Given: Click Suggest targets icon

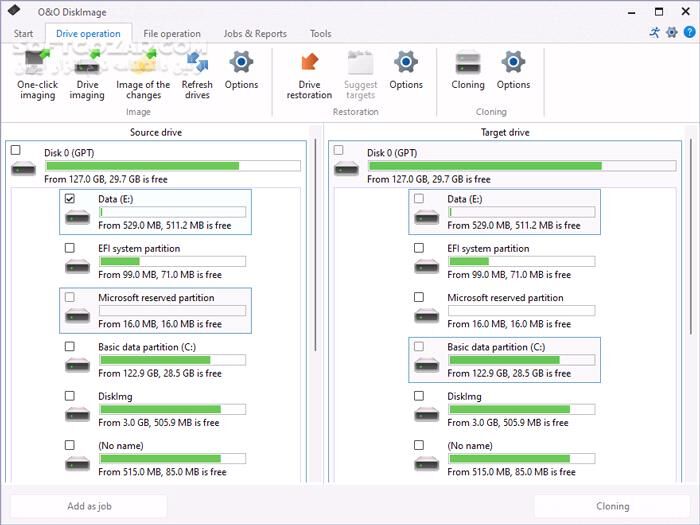Looking at the screenshot, I should (361, 62).
